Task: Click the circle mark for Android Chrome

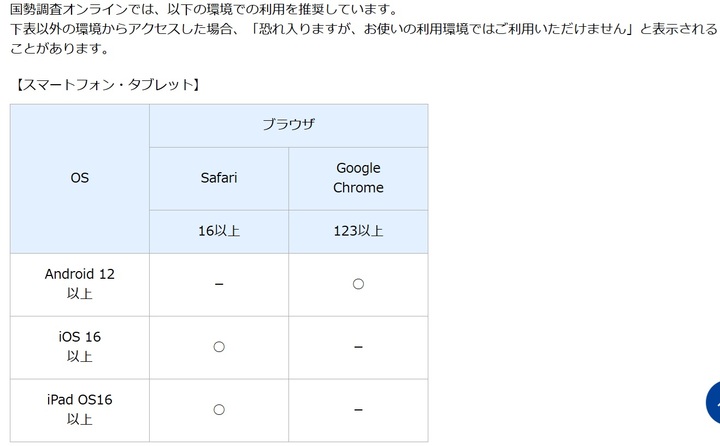Action: (358, 284)
